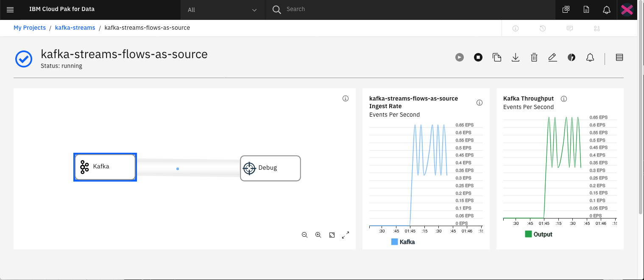
Task: Select the Debug node on the canvas
Action: [x=270, y=168]
